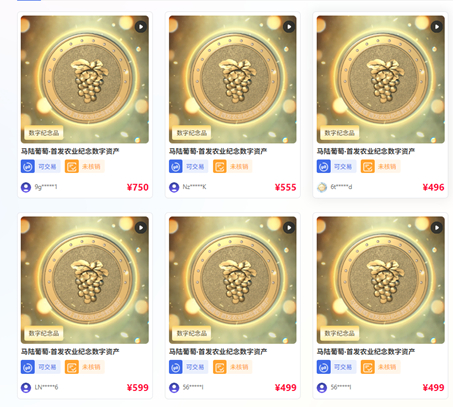Click seller avatar next to 6t*****d
The height and width of the screenshot is (407, 453).
[322, 187]
